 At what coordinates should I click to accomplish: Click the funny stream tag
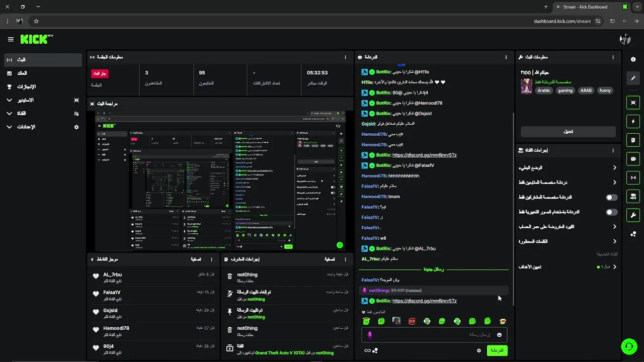605,90
